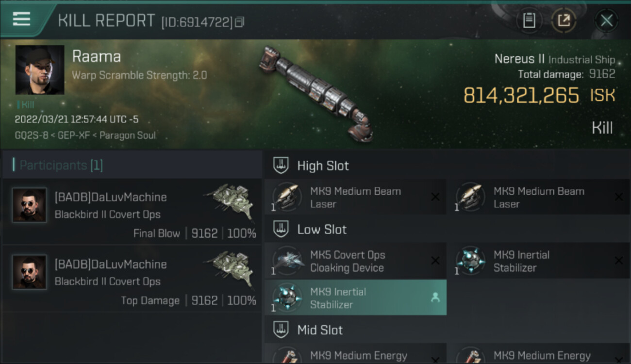Select the first MK9 Medium Beam Laser
Image resolution: width=631 pixels, height=364 pixels.
[x=355, y=198]
